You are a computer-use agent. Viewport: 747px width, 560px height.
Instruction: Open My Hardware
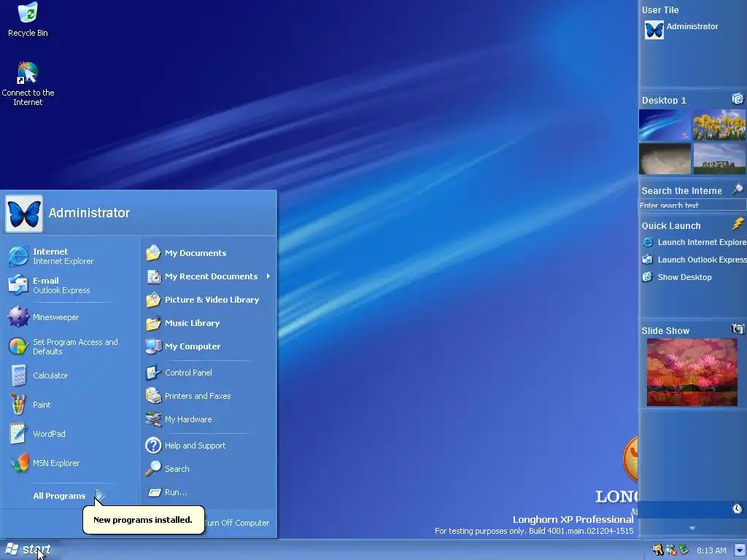click(x=179, y=419)
